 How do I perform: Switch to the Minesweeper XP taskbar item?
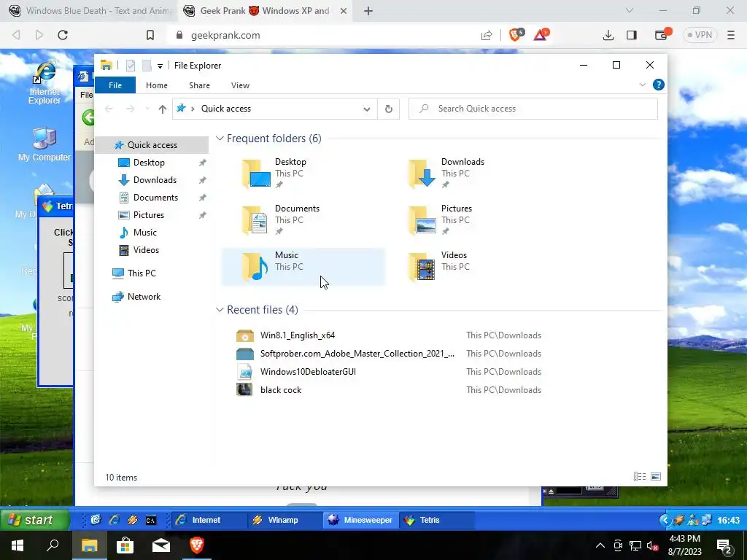coord(361,520)
